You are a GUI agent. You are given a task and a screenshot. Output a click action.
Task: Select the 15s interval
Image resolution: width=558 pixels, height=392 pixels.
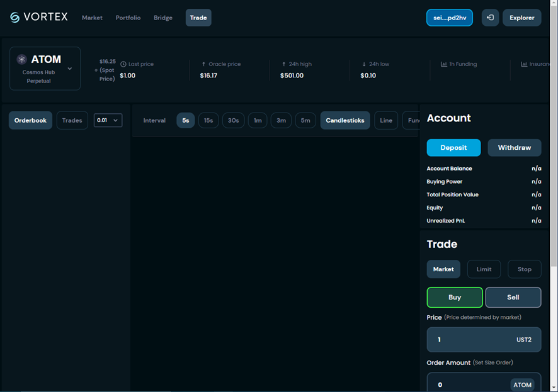208,120
